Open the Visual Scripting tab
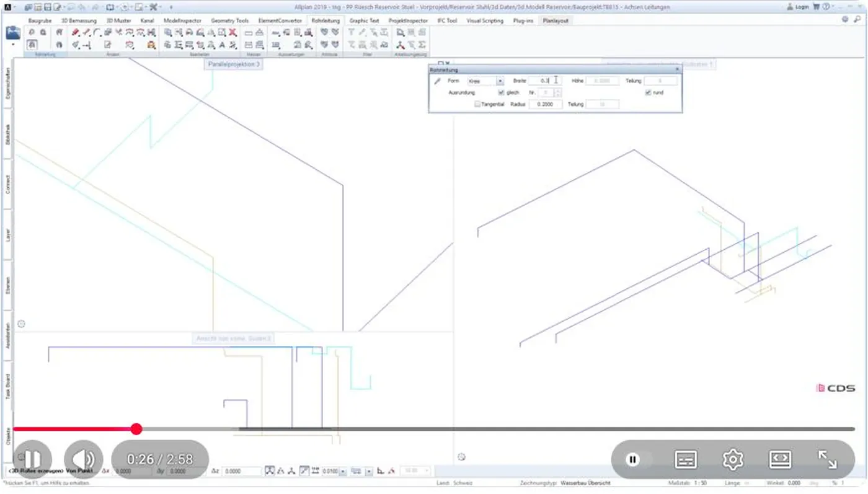Viewport: 868px width, 494px height. pyautogui.click(x=485, y=20)
